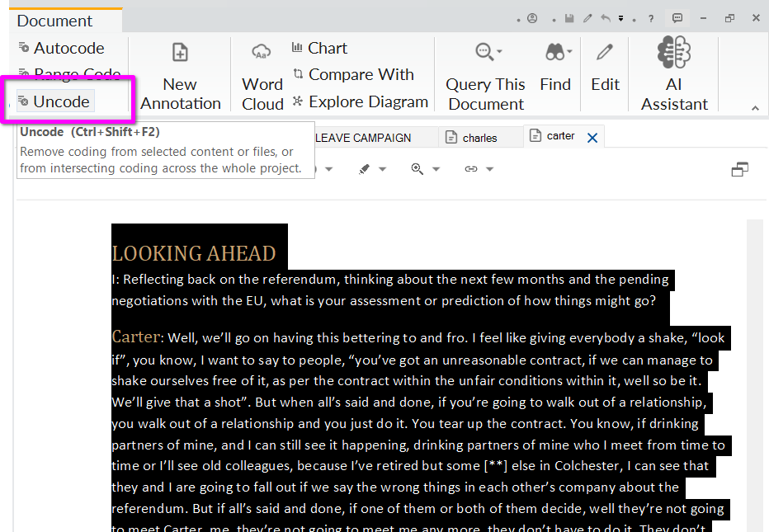Close the carter document tab
The width and height of the screenshot is (769, 532).
(x=592, y=138)
